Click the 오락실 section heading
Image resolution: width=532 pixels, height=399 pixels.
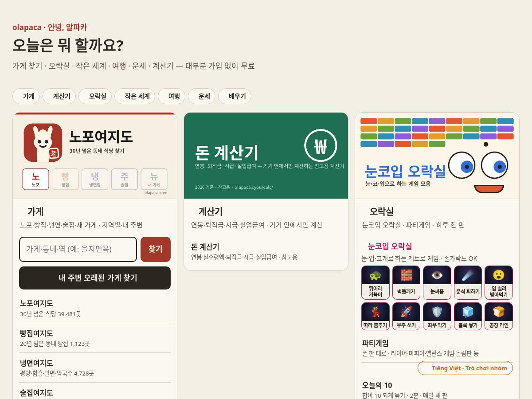pyautogui.click(x=382, y=211)
